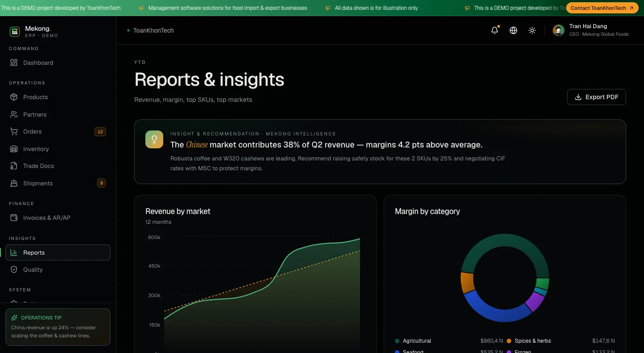This screenshot has height=353, width=644.
Task: Click the orange word "Chinese" in the insight
Action: pos(197,145)
